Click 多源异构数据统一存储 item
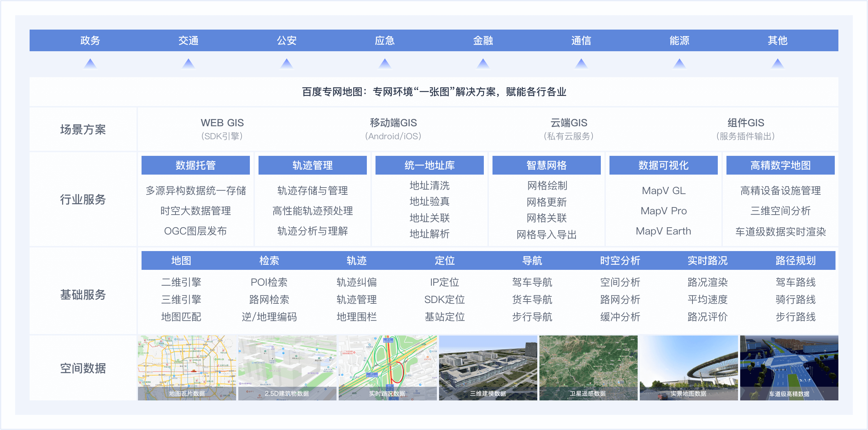868x430 pixels. (196, 190)
